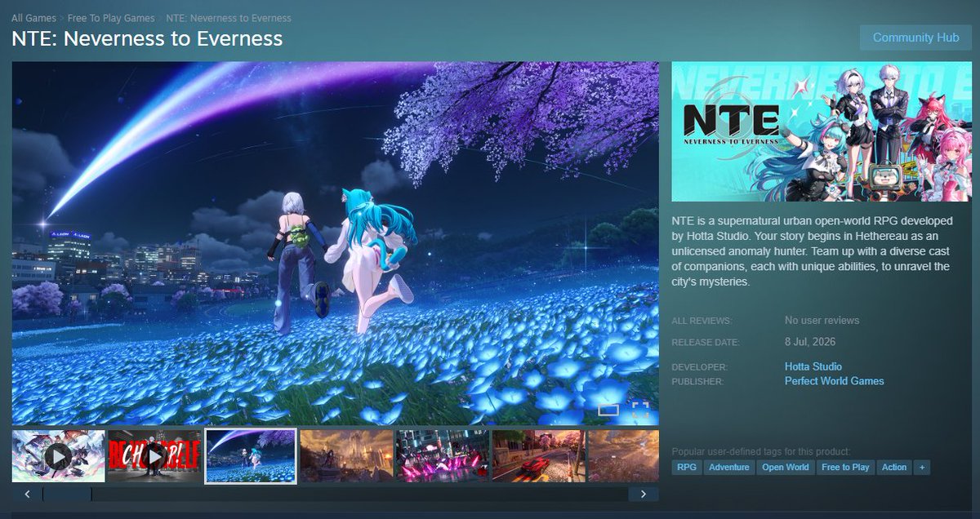The height and width of the screenshot is (519, 980).
Task: Toggle fullscreen view of the screenshot
Action: pos(640,410)
